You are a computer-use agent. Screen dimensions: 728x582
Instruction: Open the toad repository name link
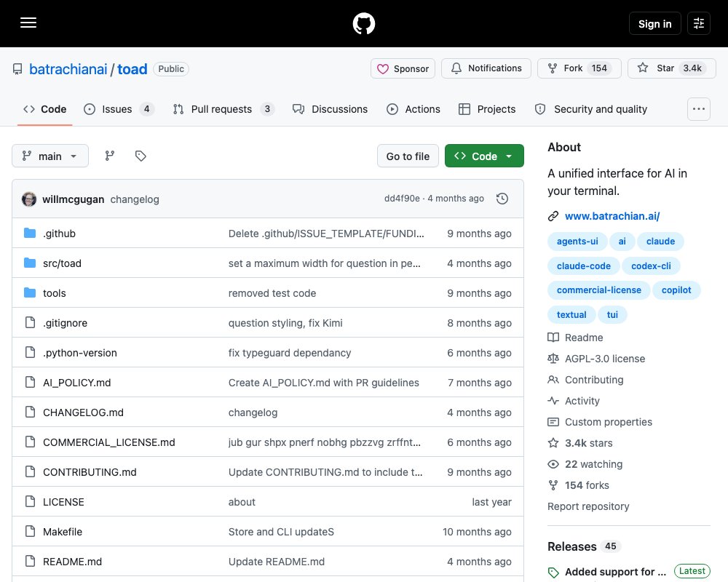(x=132, y=69)
